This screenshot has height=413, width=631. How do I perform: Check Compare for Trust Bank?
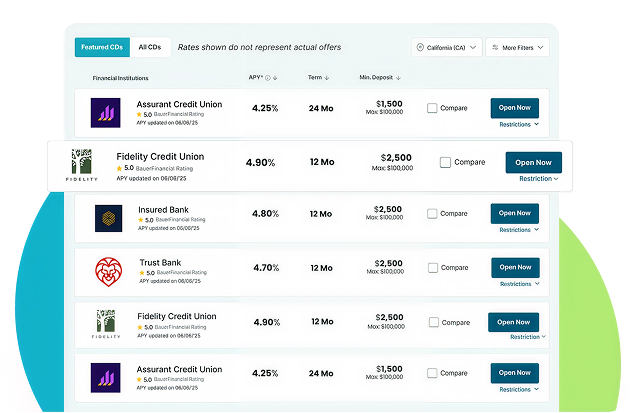point(433,268)
